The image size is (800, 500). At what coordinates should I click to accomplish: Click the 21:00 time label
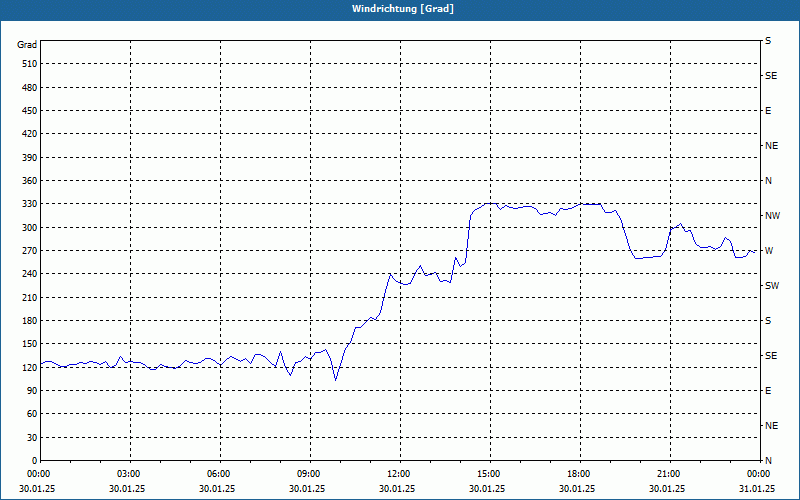pyautogui.click(x=667, y=474)
